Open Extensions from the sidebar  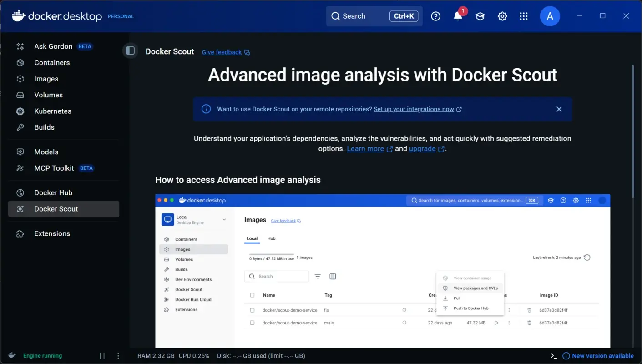pos(52,233)
